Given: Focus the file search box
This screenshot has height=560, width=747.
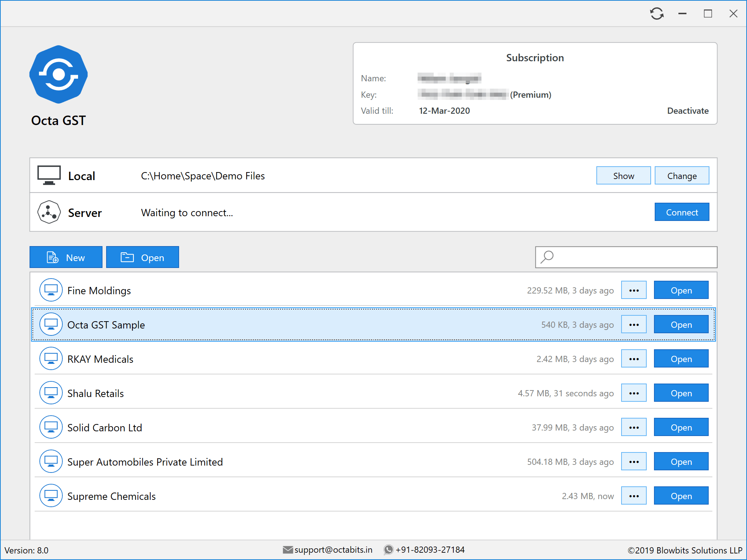Looking at the screenshot, I should coord(626,257).
